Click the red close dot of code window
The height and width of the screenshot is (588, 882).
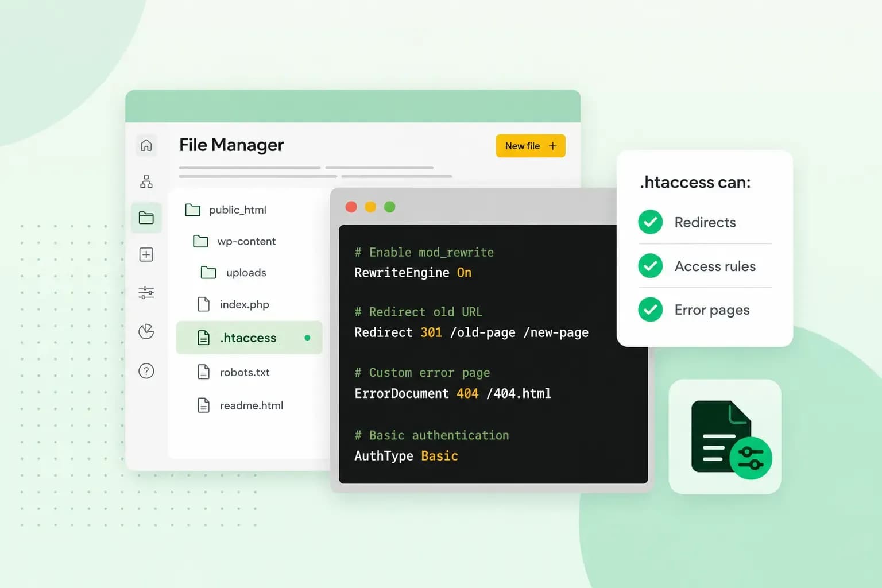[x=351, y=207]
